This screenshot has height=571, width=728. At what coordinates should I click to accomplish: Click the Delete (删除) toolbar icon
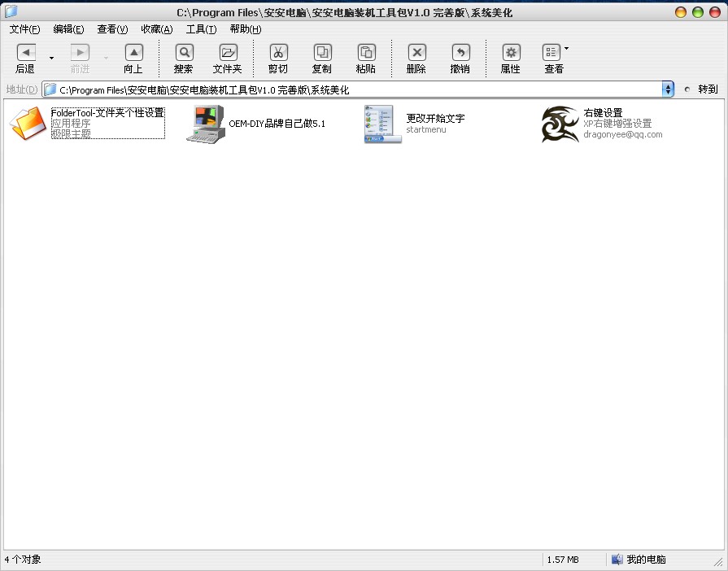click(416, 53)
